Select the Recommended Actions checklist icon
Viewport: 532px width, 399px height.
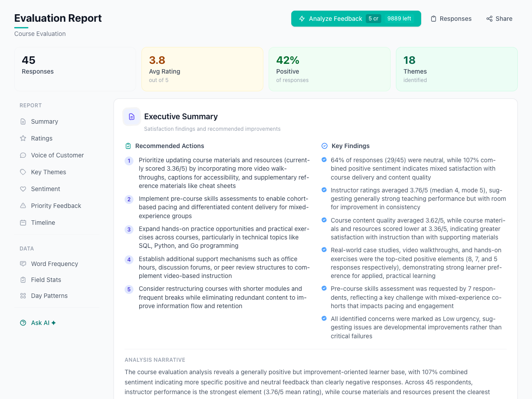(x=128, y=145)
